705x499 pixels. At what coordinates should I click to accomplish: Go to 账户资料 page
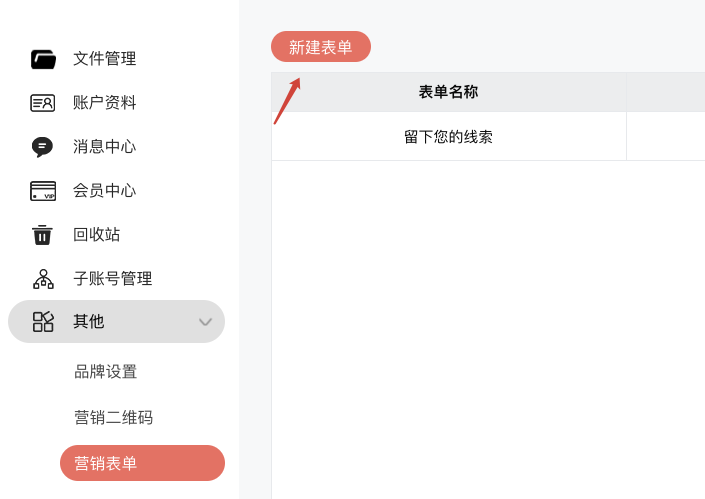coord(104,103)
